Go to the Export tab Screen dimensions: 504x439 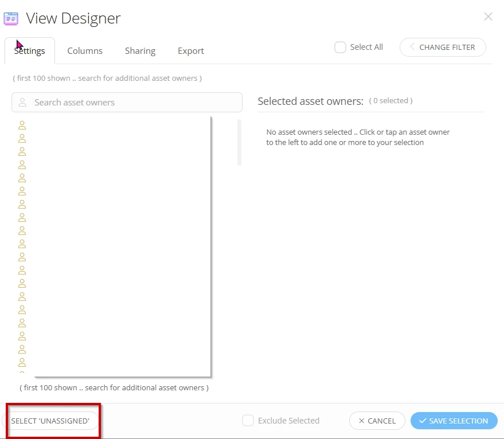tap(190, 51)
